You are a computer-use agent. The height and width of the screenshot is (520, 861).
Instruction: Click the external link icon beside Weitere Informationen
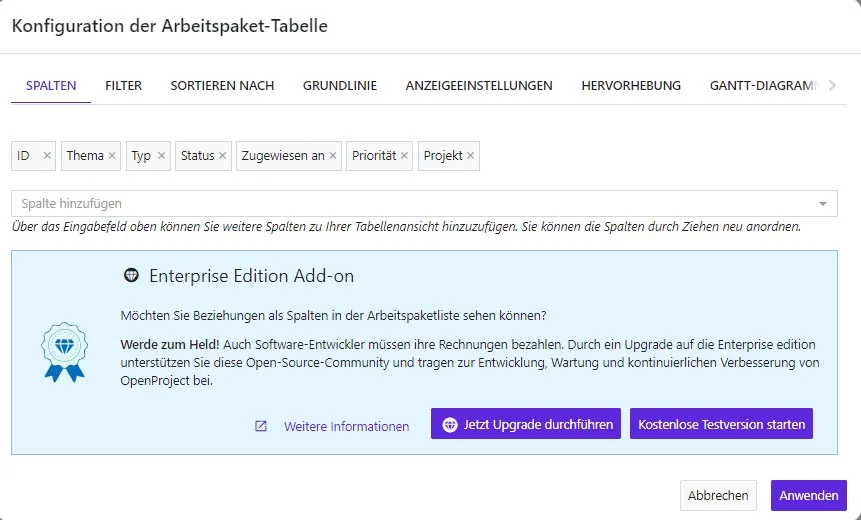(261, 426)
